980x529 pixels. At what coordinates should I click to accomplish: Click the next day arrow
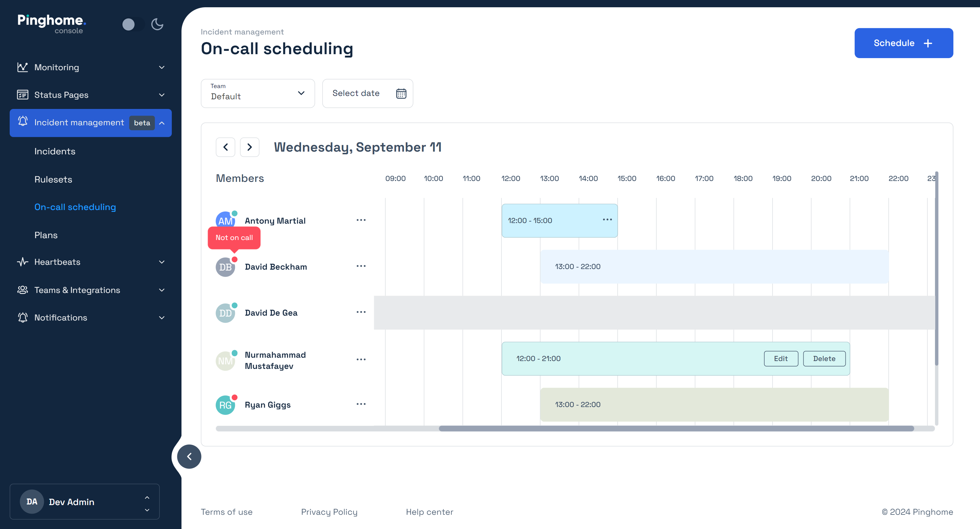250,147
